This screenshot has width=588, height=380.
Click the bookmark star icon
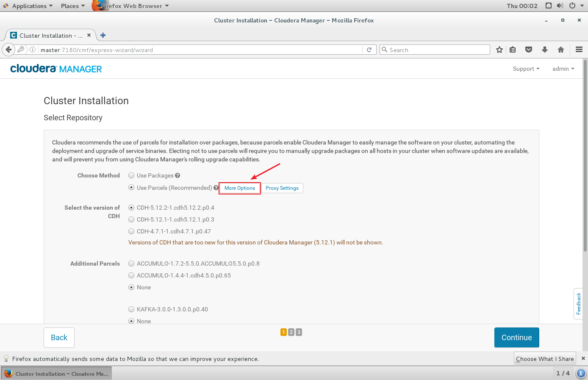tap(499, 50)
